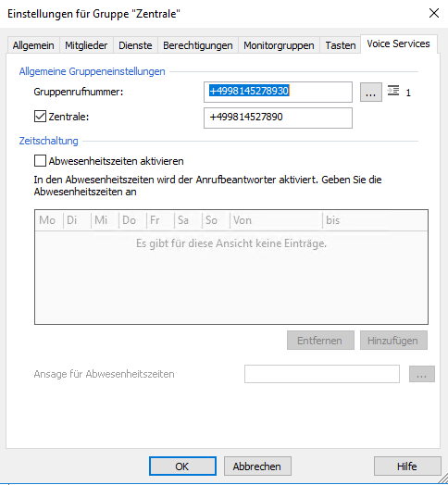Focus the Zentrale phone number field
This screenshot has height=485, width=448.
[x=278, y=118]
